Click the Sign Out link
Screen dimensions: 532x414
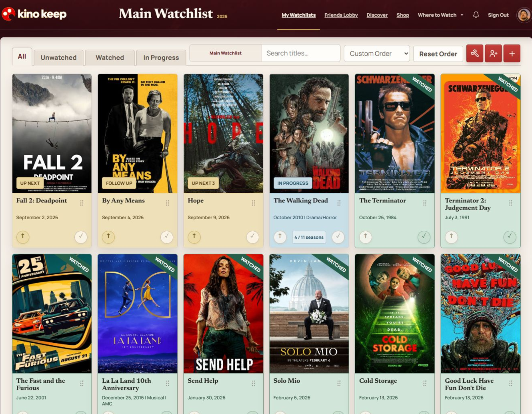tap(498, 15)
